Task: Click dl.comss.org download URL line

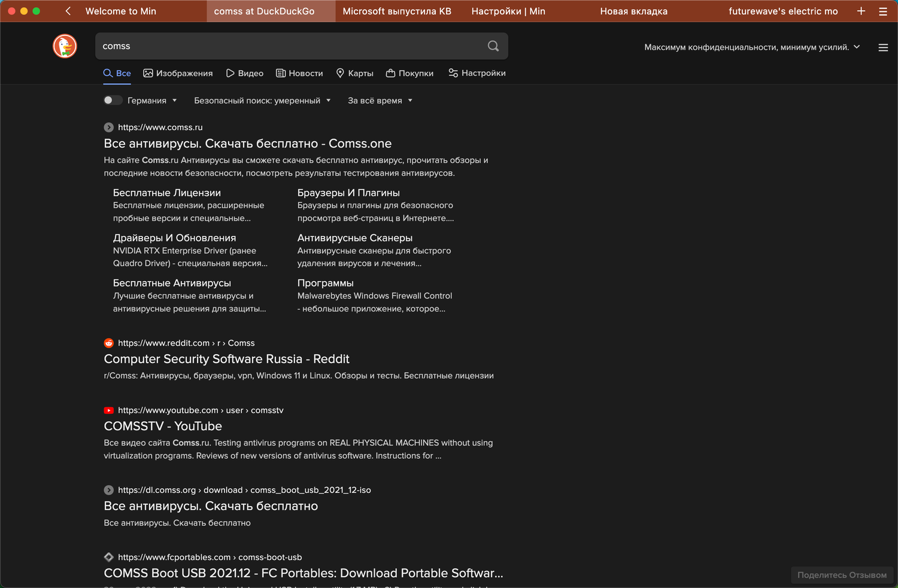Action: click(244, 490)
